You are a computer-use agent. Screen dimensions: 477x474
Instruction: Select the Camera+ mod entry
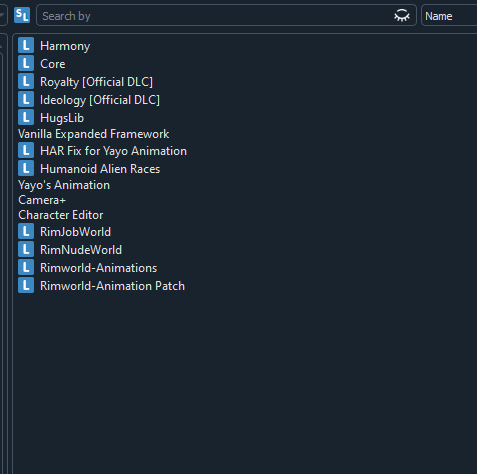[42, 200]
